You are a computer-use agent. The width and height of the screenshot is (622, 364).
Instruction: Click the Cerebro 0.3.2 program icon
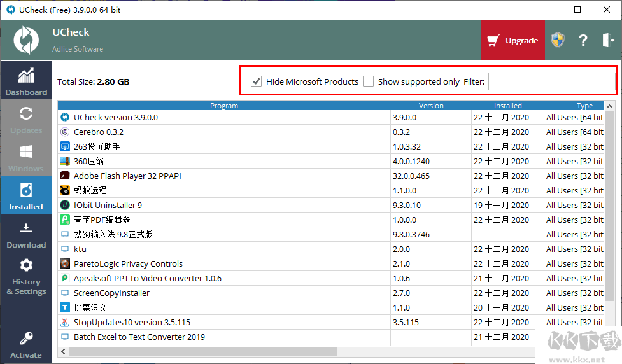click(x=64, y=132)
